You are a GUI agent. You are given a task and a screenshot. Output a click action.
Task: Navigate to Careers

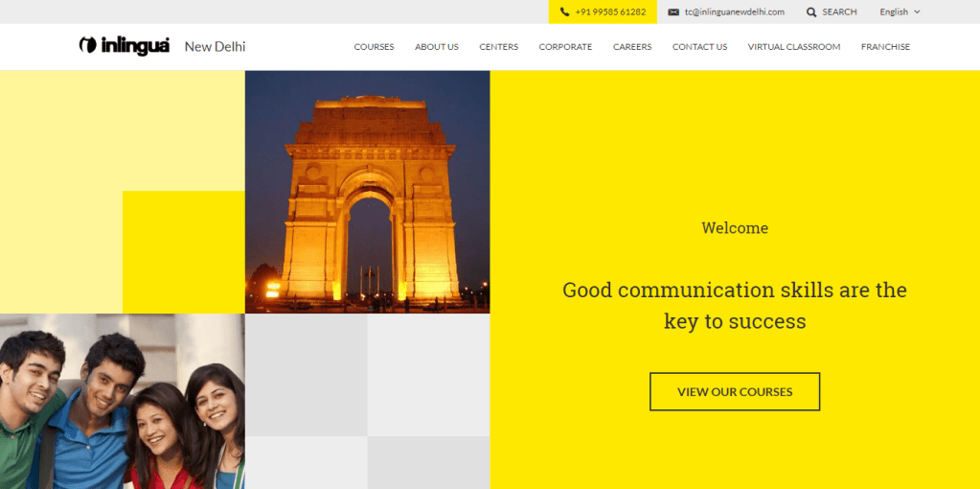click(x=632, y=47)
